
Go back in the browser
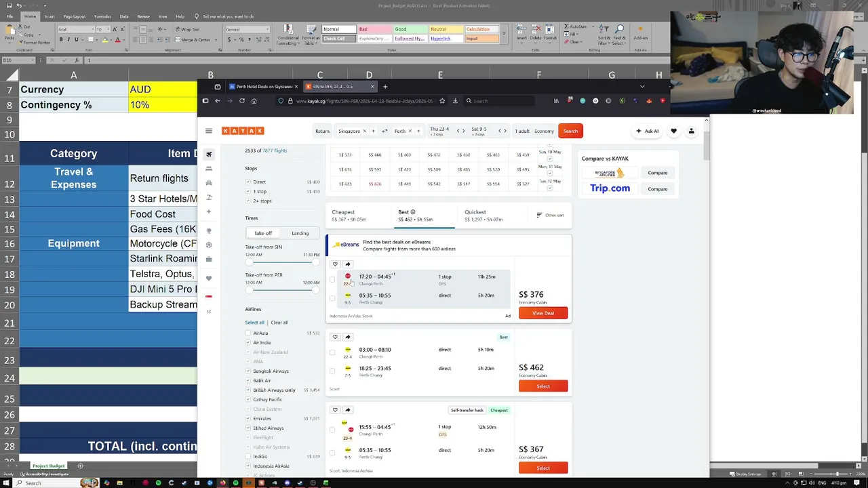(218, 101)
